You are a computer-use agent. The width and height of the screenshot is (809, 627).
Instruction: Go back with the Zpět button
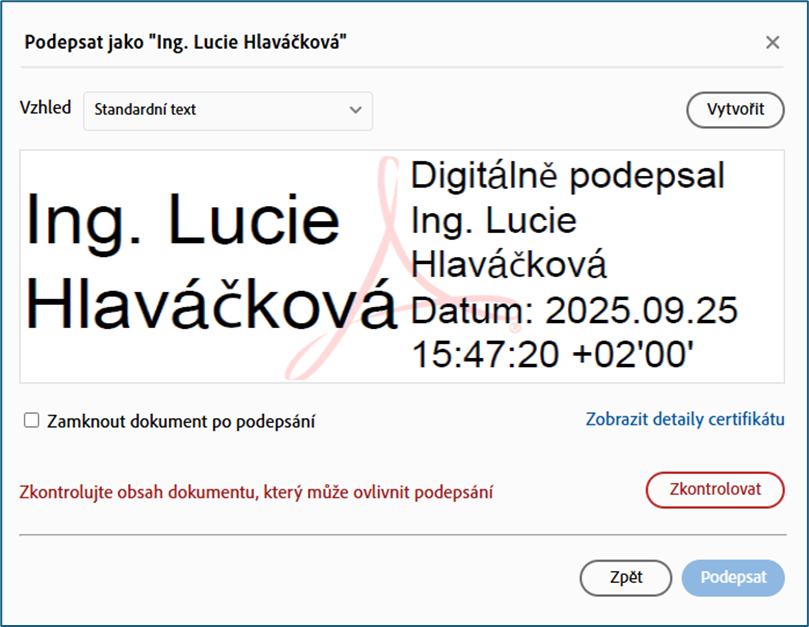pyautogui.click(x=626, y=577)
